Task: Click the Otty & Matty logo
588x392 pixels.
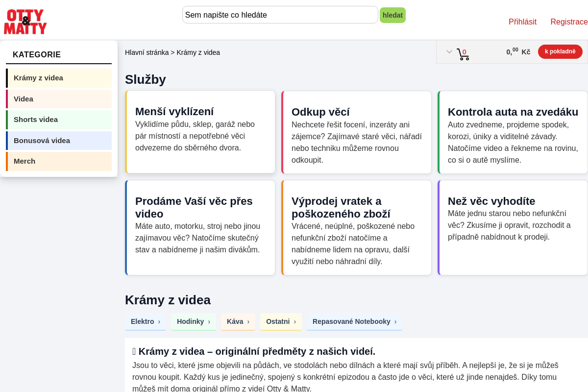Action: pyautogui.click(x=25, y=22)
